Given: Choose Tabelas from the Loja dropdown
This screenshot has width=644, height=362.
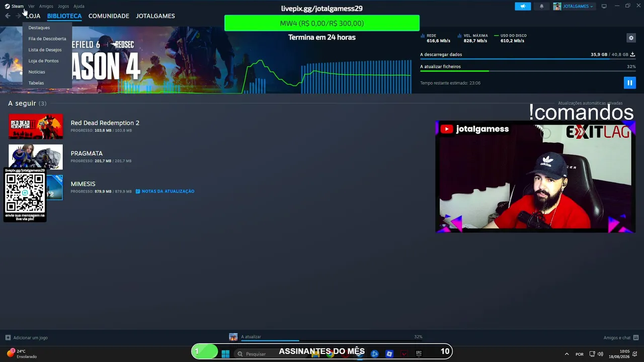Looking at the screenshot, I should click(36, 83).
